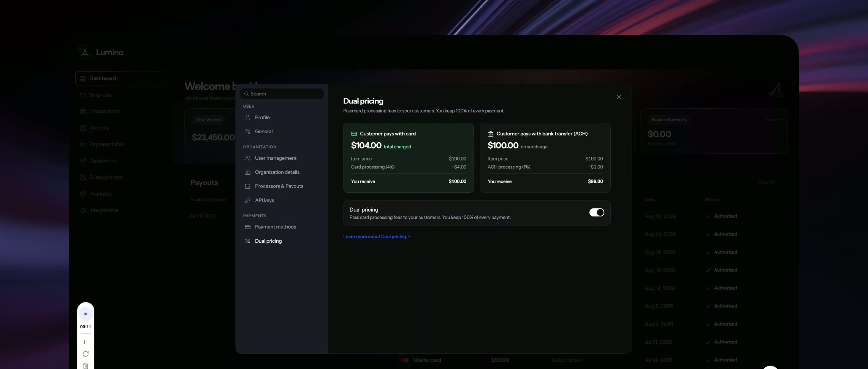Click the search magnifier icon
Screen dimensions: 868x369
(x=246, y=94)
